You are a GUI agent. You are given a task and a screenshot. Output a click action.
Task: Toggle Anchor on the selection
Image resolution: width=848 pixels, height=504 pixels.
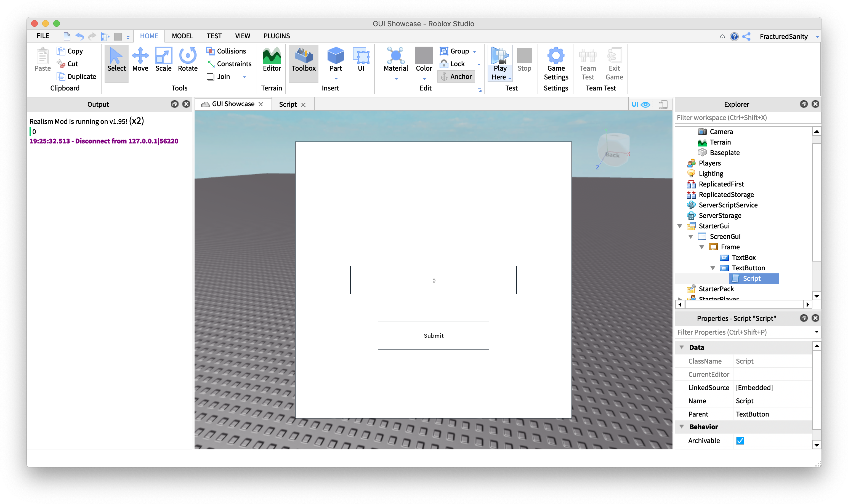[456, 76]
